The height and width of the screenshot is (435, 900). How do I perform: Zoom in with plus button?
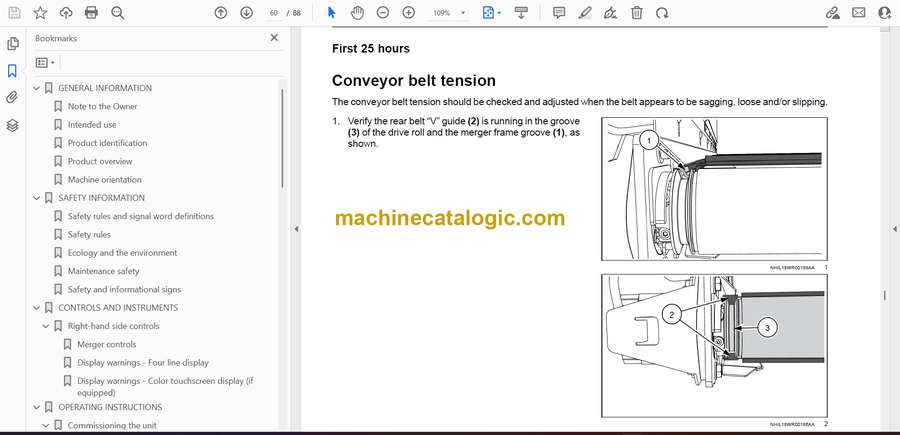coord(409,13)
